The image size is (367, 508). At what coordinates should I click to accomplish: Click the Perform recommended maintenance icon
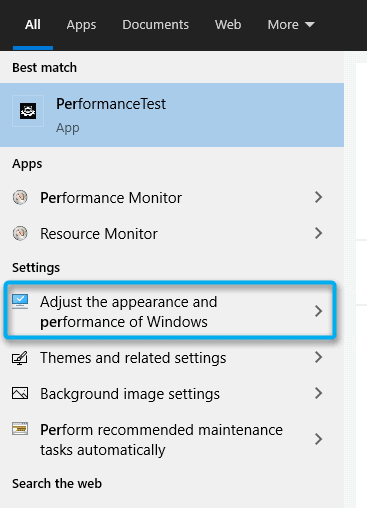20,429
